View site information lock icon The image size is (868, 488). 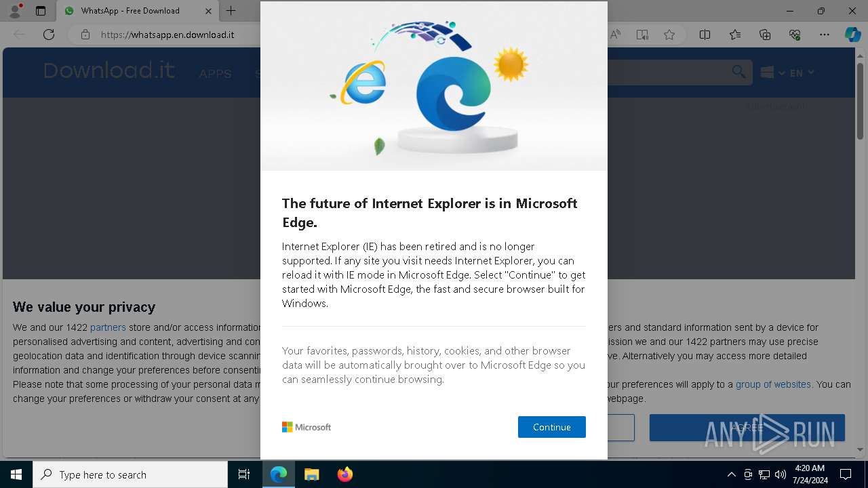point(85,35)
